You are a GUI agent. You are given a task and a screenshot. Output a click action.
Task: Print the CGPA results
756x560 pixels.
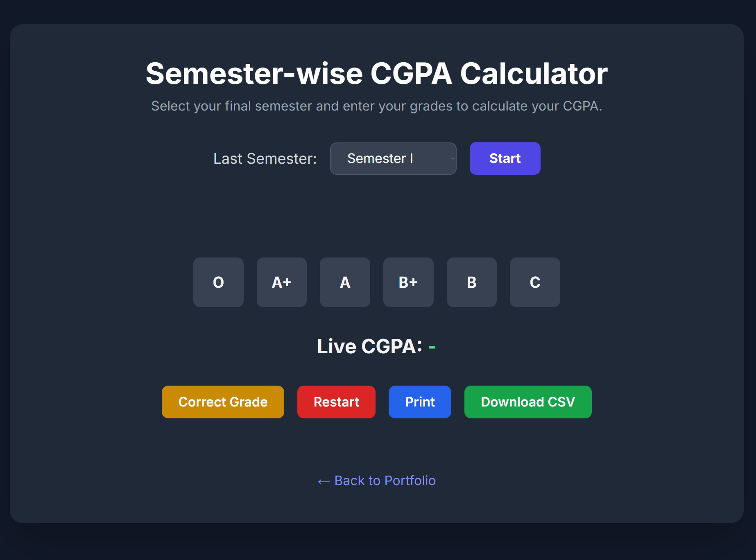(420, 402)
